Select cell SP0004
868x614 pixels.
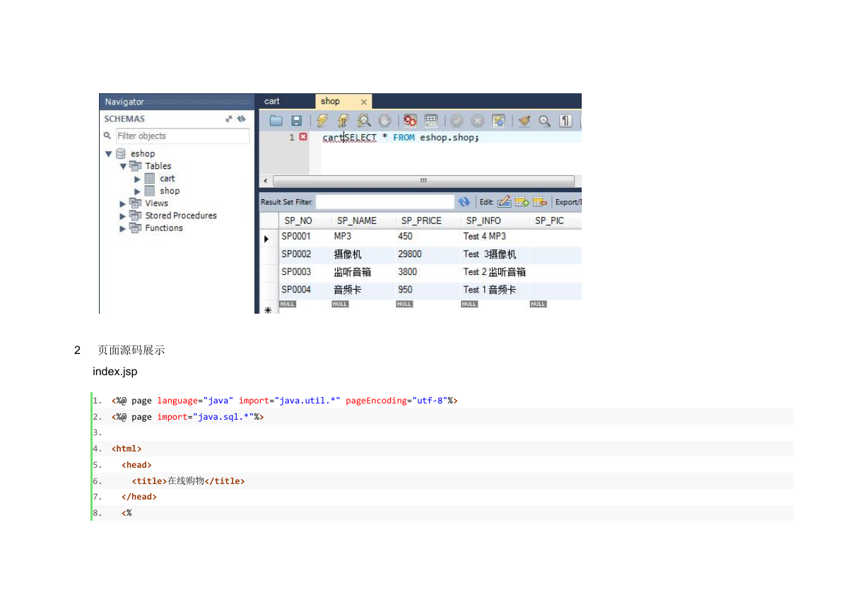(296, 289)
